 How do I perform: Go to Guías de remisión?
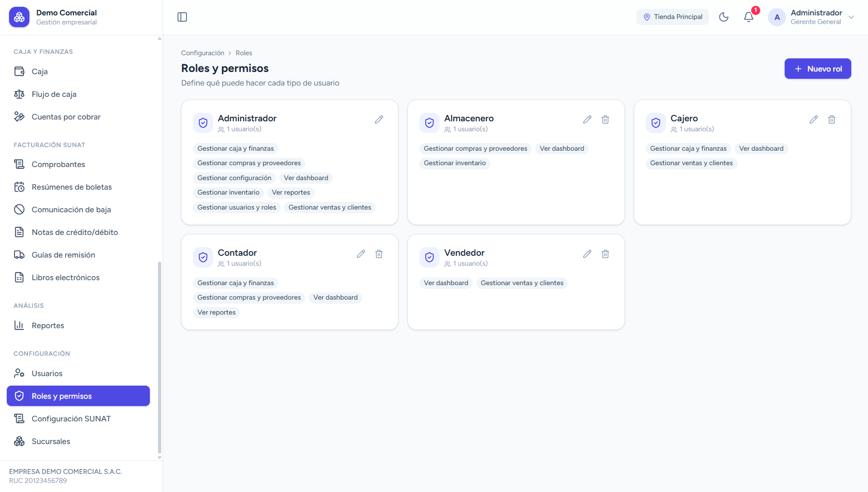point(78,255)
